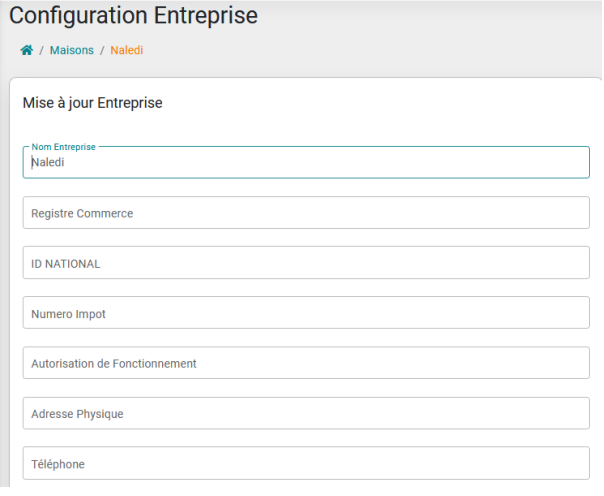This screenshot has width=604, height=496.
Task: Focus the ID NATIONAL text box
Action: [x=306, y=263]
